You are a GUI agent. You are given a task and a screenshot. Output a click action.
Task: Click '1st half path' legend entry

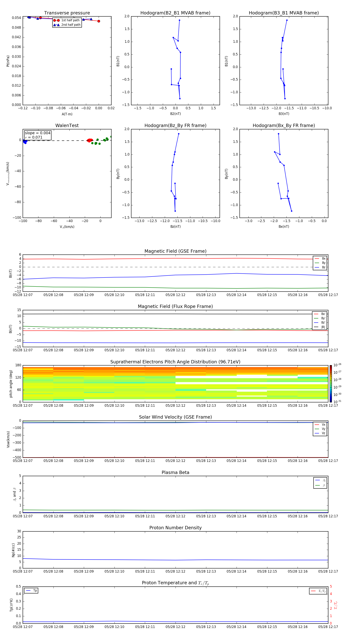pos(67,20)
